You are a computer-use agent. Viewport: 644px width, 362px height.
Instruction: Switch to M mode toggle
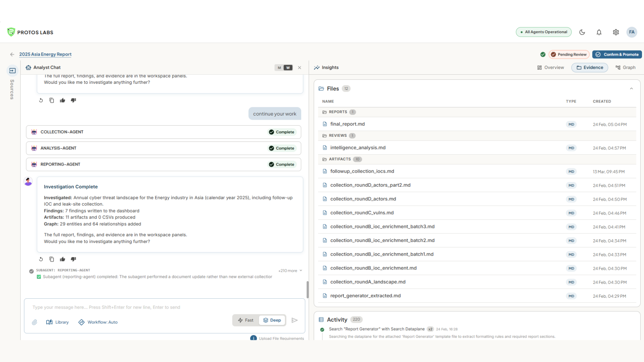point(279,68)
